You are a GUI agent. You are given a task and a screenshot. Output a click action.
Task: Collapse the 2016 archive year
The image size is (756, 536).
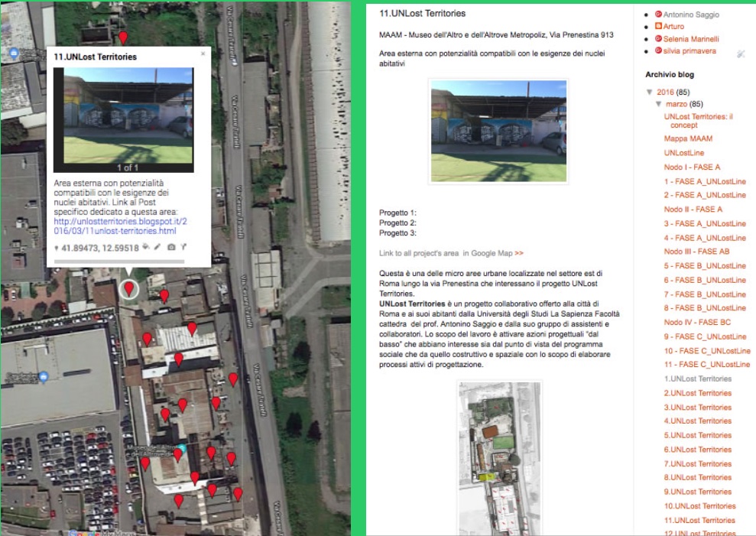[650, 93]
